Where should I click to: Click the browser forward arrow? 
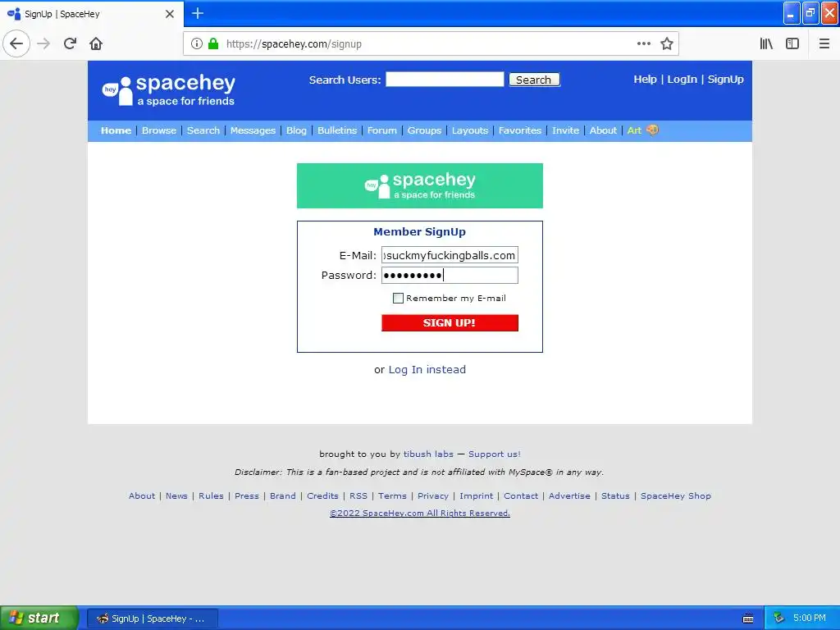tap(44, 44)
